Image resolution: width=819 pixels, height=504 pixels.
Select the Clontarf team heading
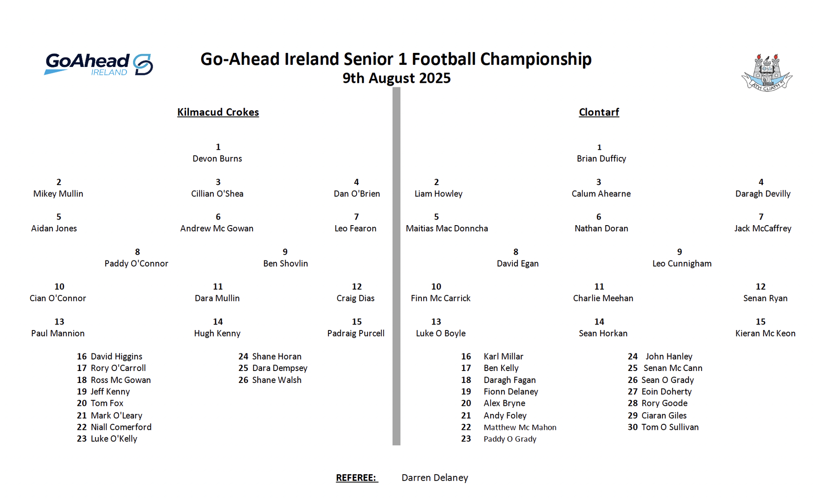(x=599, y=112)
